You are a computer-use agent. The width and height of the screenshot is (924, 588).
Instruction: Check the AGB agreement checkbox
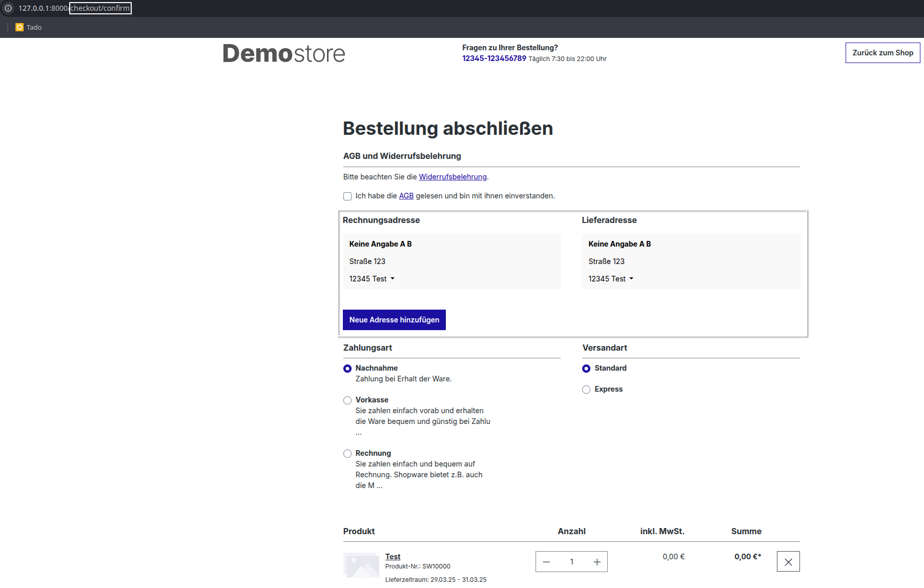[x=347, y=196]
